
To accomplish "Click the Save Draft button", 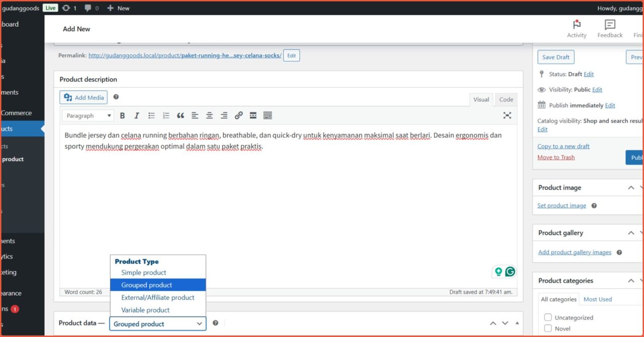I will tap(555, 57).
